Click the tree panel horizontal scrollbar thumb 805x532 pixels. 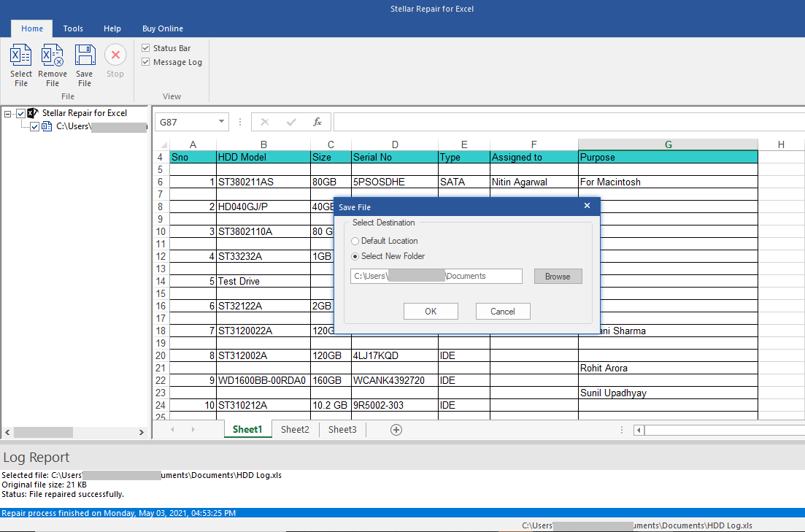click(x=43, y=432)
